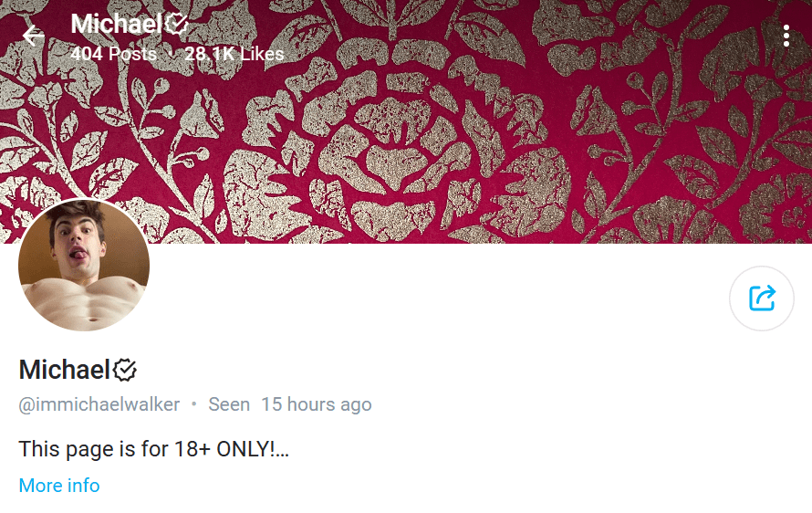This screenshot has height=513, width=812.
Task: Click the Seen 15 hours ago status
Action: click(290, 404)
